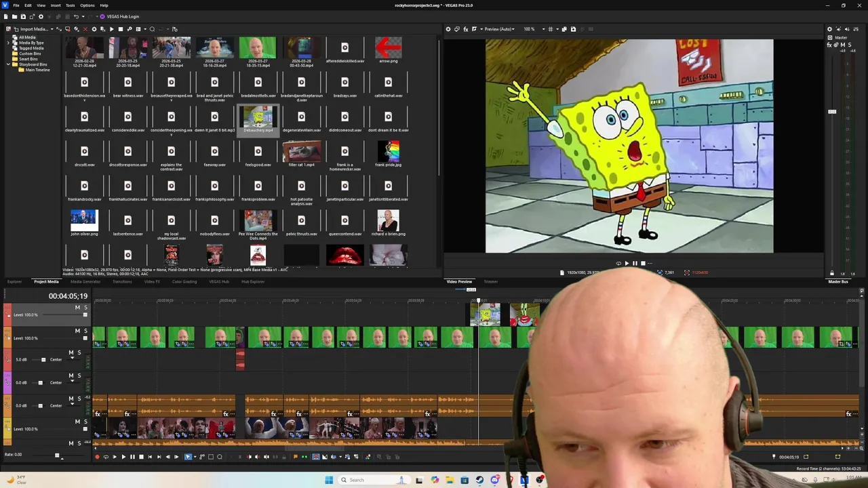Click the Video Output FX icon in preview

point(466,29)
